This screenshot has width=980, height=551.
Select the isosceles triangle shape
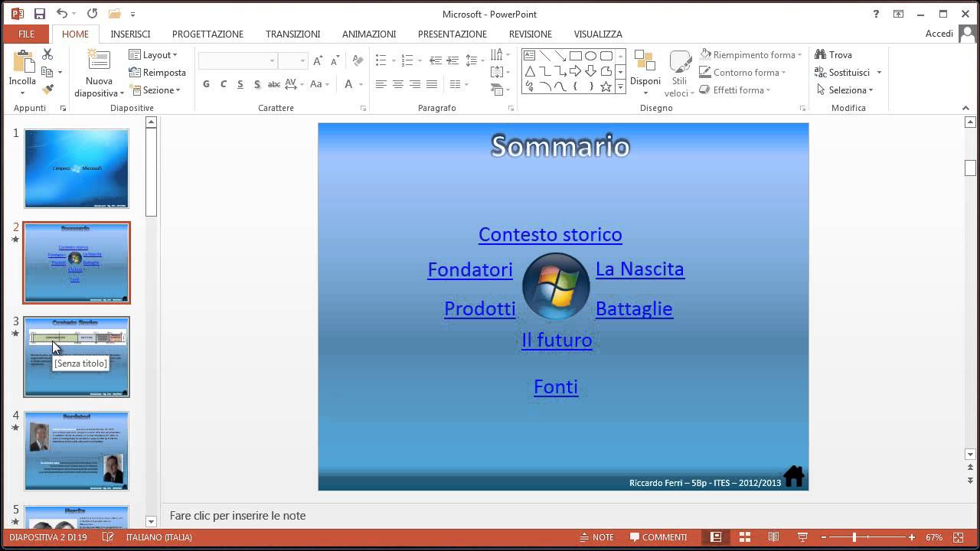click(x=530, y=71)
